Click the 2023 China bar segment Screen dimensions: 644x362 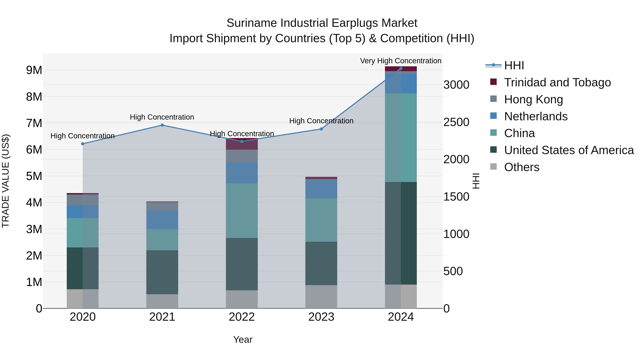tap(321, 220)
